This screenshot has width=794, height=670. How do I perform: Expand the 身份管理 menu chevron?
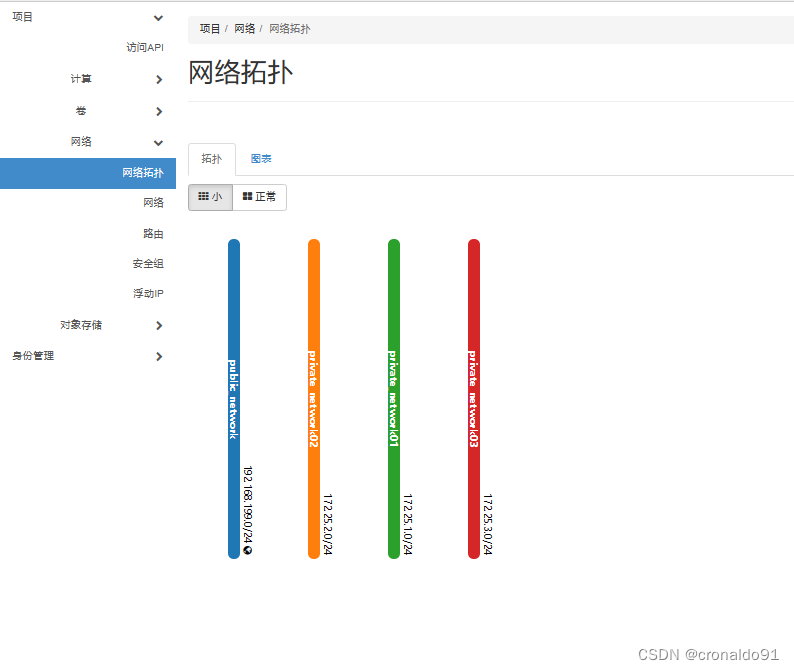(x=159, y=357)
